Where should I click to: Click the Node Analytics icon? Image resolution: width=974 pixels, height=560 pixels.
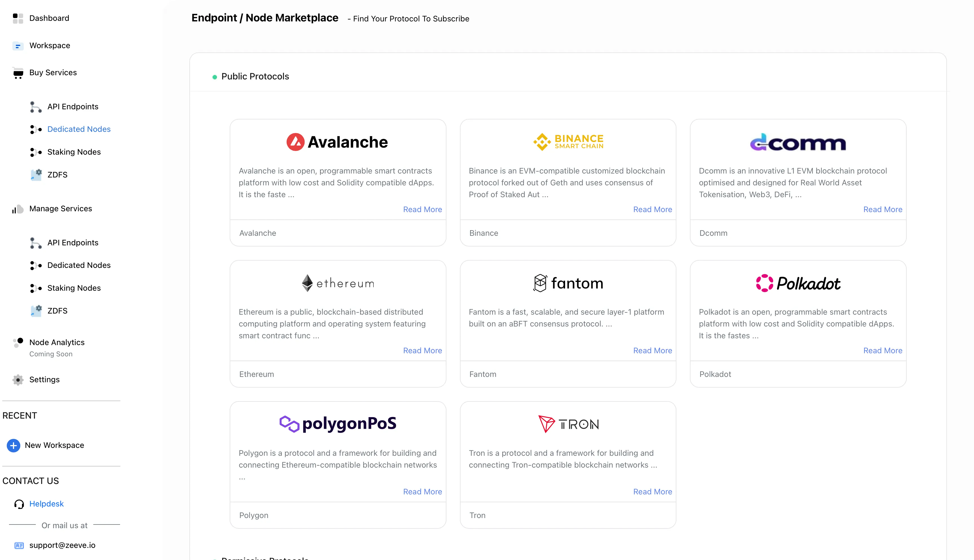click(18, 342)
